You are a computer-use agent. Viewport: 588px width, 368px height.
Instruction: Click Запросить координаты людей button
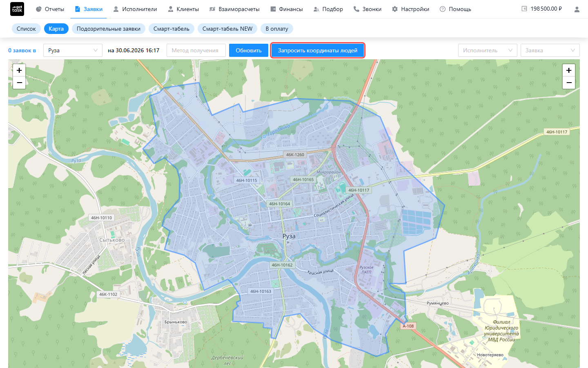[x=318, y=50]
